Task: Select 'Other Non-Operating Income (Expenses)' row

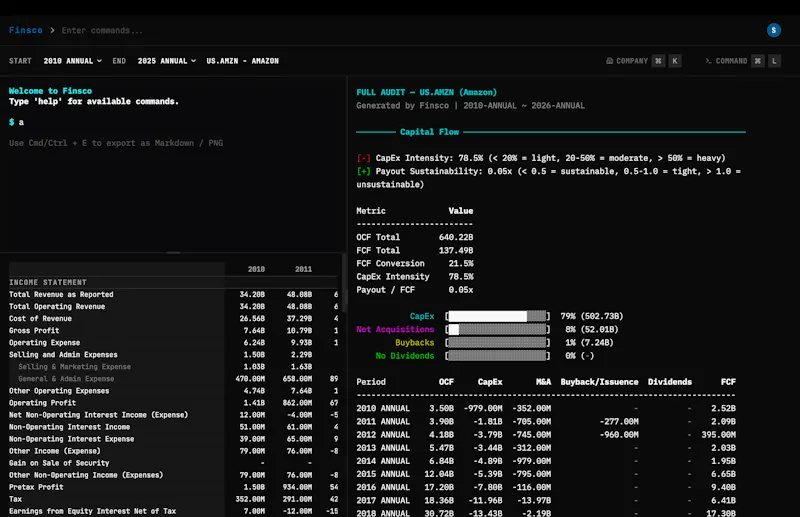Action: (x=173, y=475)
